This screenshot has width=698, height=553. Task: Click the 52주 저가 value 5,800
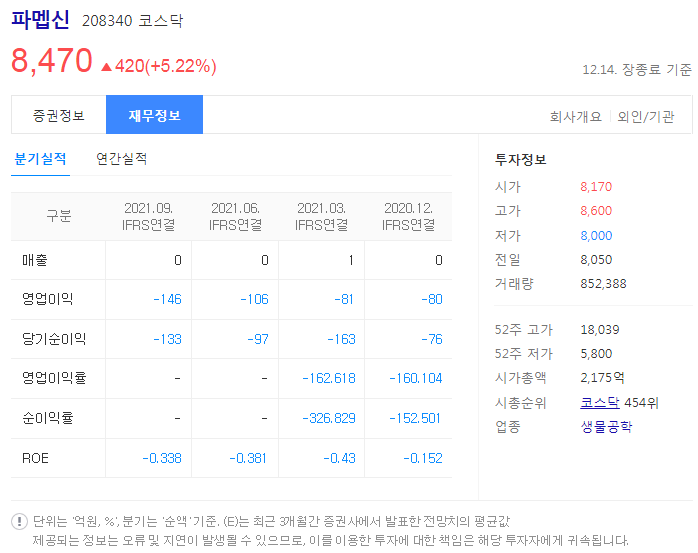[x=596, y=354]
